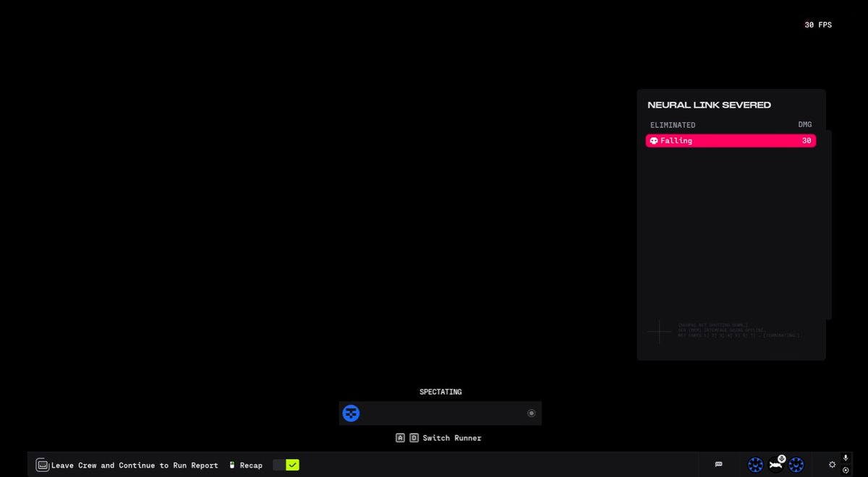Click the spectated runner name bar

pyautogui.click(x=441, y=413)
